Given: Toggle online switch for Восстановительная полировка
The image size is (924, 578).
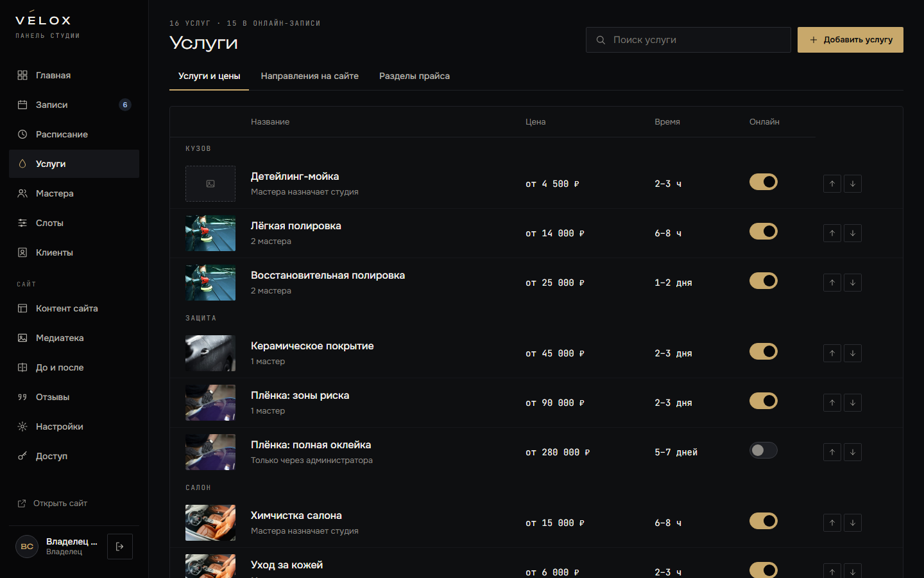Looking at the screenshot, I should point(764,281).
